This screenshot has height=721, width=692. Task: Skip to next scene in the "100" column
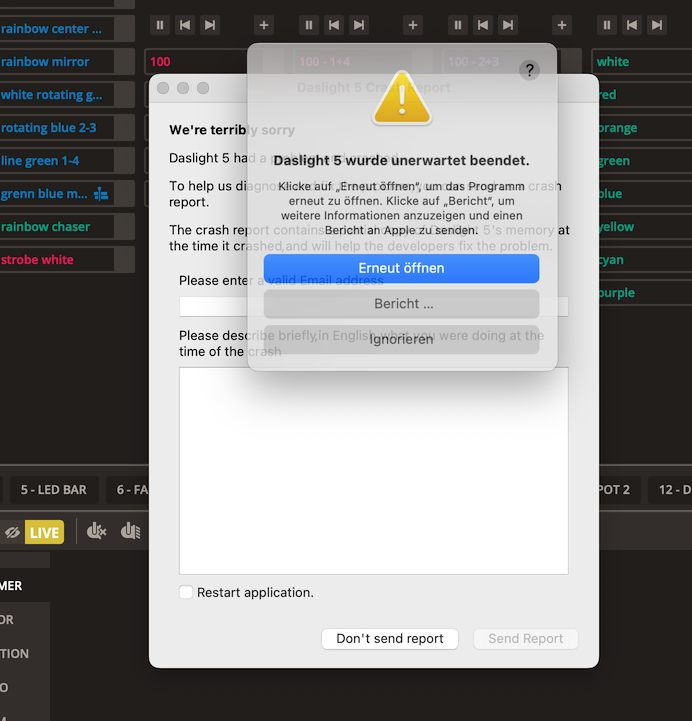pos(210,25)
